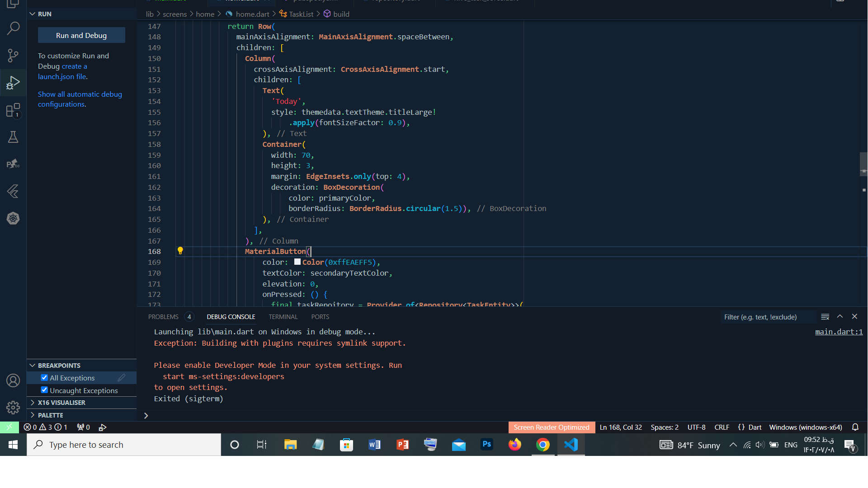The image size is (868, 488).
Task: Open the Accounts menu icon
Action: coord(13,380)
